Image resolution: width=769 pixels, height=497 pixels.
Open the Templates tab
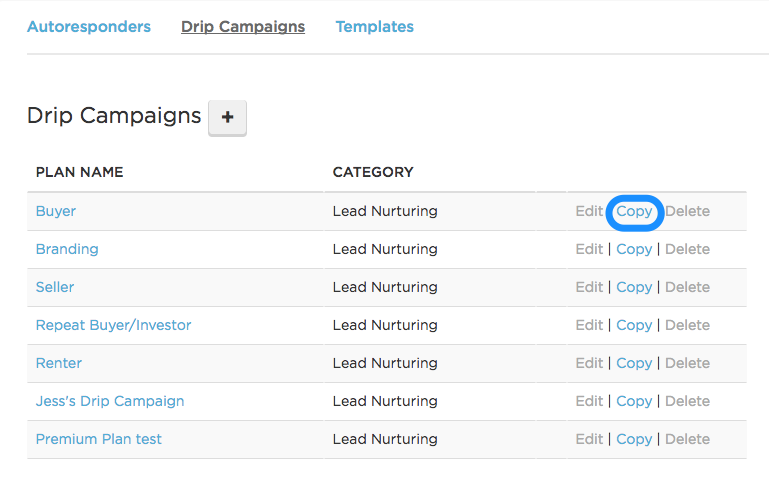click(x=374, y=27)
